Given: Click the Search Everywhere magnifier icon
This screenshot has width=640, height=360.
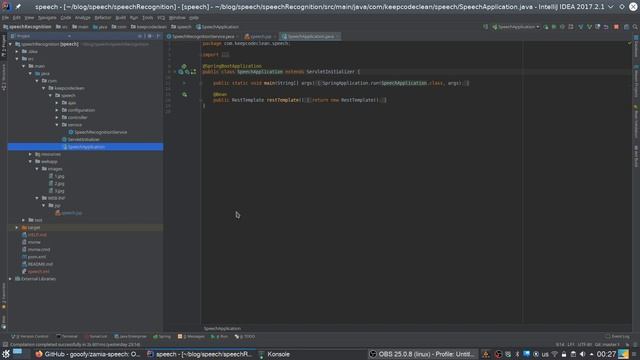Looking at the screenshot, I should tap(635, 27).
